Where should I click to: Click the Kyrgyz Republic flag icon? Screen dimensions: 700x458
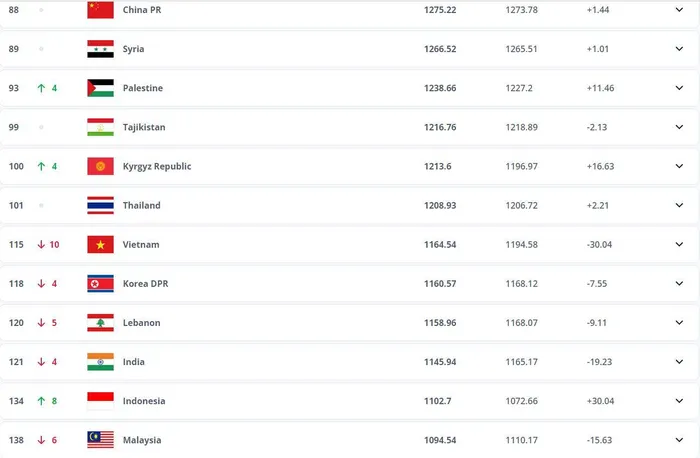[100, 166]
